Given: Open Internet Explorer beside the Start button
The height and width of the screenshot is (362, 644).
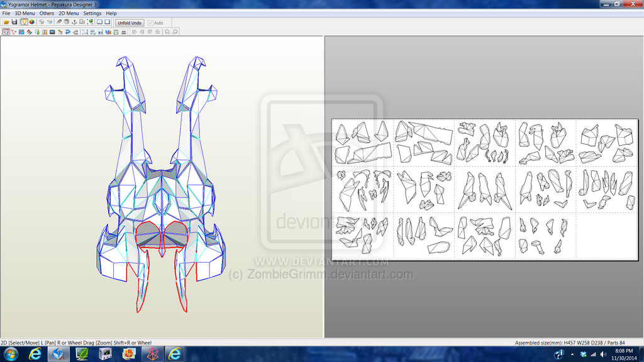Looking at the screenshot, I should pos(35,354).
